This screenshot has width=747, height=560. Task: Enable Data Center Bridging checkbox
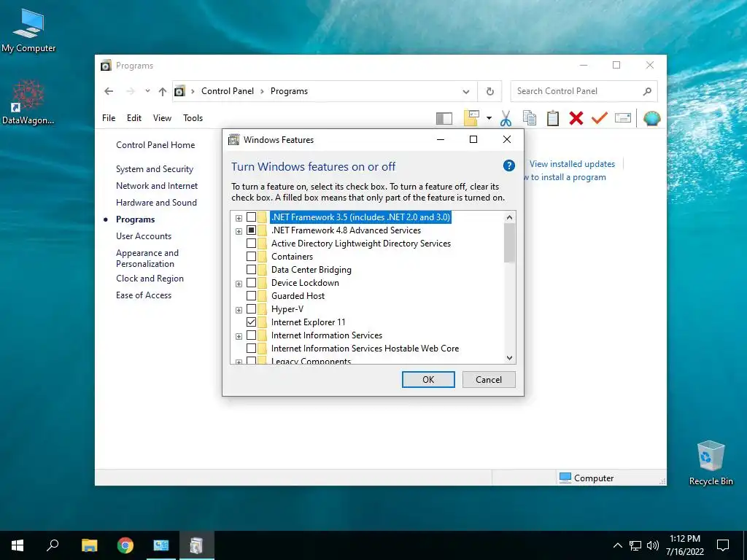[251, 270]
